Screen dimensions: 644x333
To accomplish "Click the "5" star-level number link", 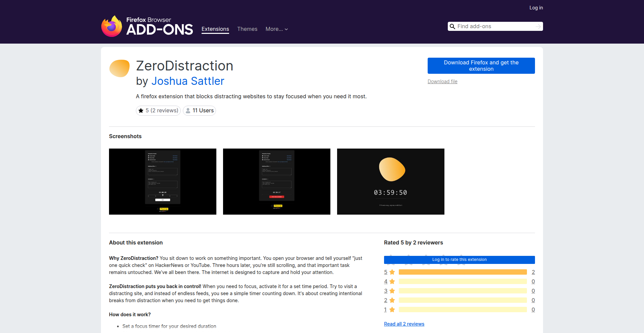I will coord(386,272).
